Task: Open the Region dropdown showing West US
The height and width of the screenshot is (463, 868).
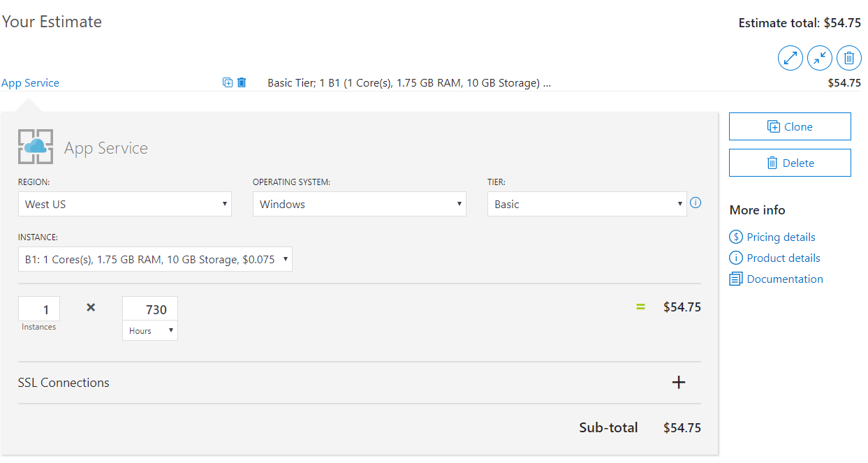Action: pyautogui.click(x=125, y=204)
